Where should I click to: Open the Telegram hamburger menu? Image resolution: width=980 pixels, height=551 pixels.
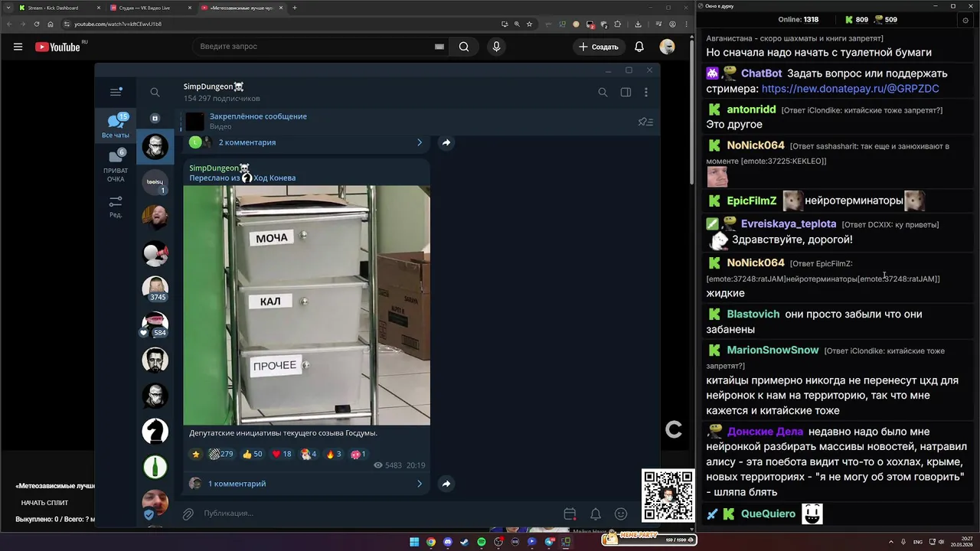[116, 92]
